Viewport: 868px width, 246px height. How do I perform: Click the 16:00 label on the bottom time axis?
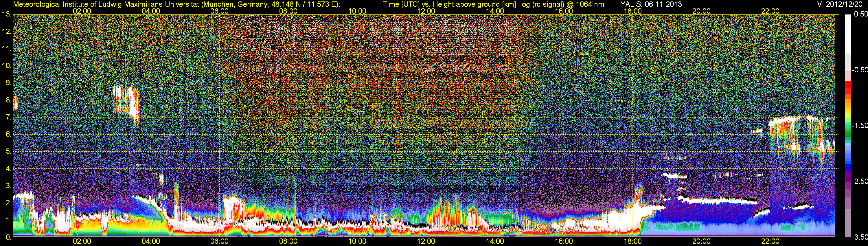[564, 242]
